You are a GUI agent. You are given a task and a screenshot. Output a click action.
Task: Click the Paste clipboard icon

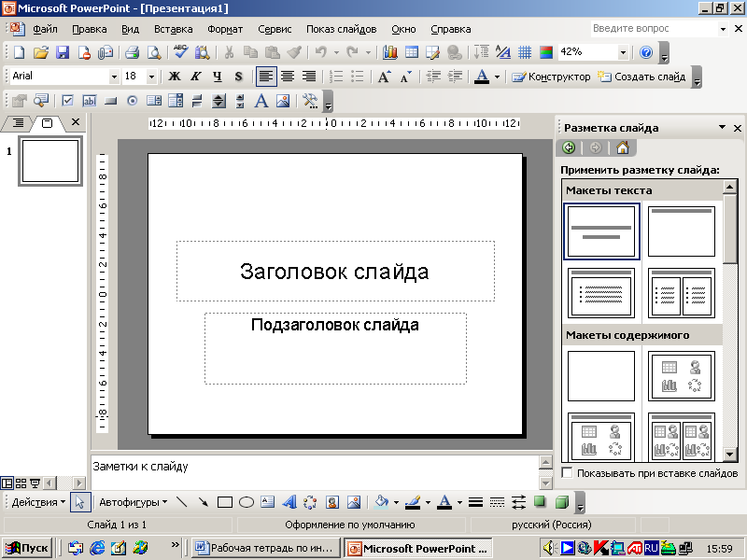click(272, 52)
